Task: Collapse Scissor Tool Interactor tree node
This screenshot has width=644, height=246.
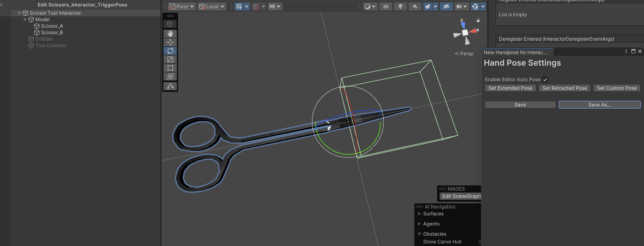Action: point(19,13)
